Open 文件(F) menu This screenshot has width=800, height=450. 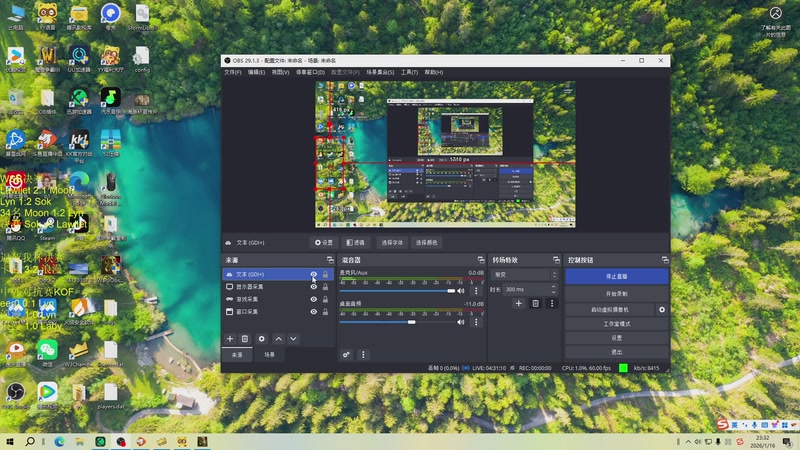233,72
